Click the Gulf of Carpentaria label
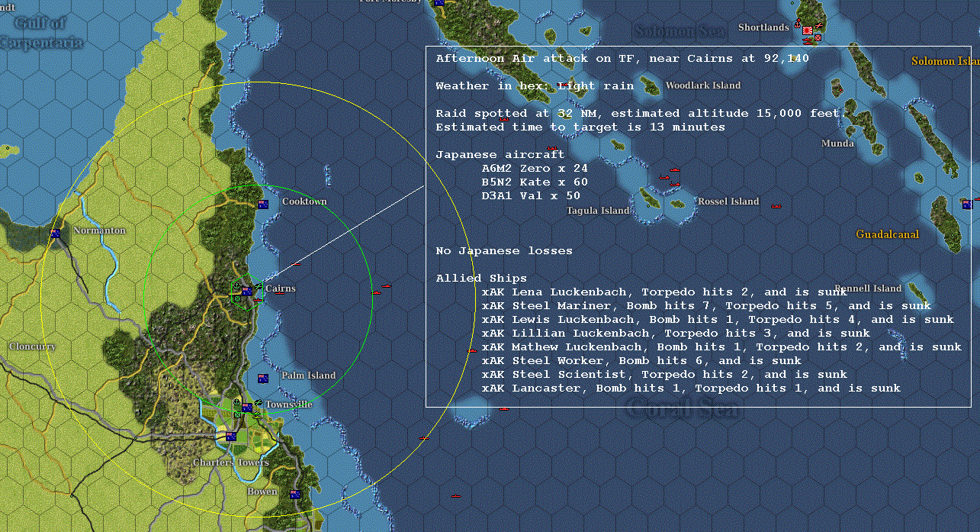Viewport: 980px width, 532px height. click(41, 34)
